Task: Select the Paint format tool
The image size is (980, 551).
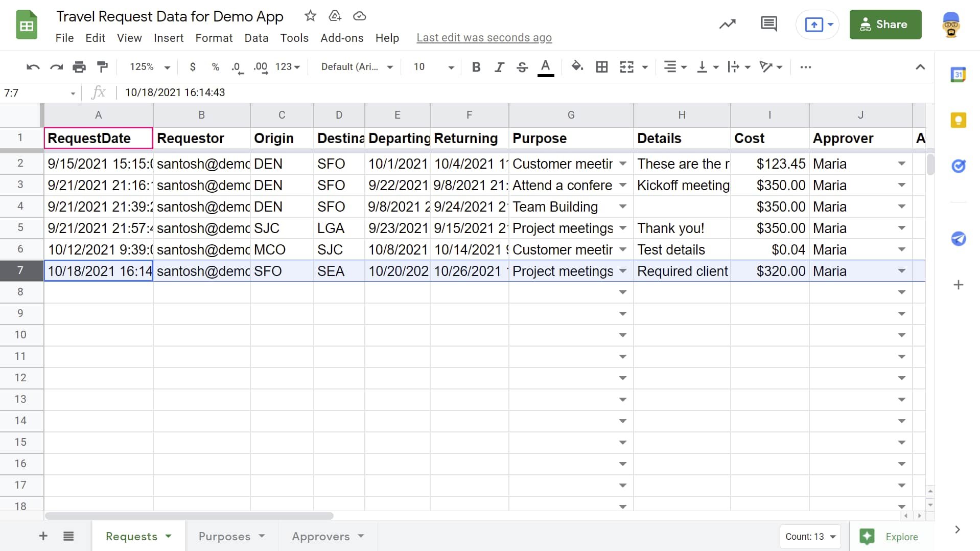Action: click(102, 67)
